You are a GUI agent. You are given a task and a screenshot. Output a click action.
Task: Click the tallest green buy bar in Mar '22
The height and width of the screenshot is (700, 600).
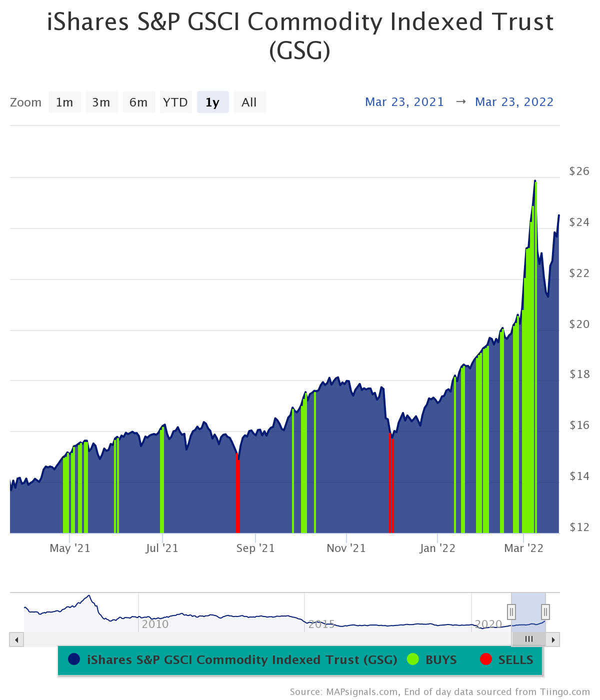[535, 357]
